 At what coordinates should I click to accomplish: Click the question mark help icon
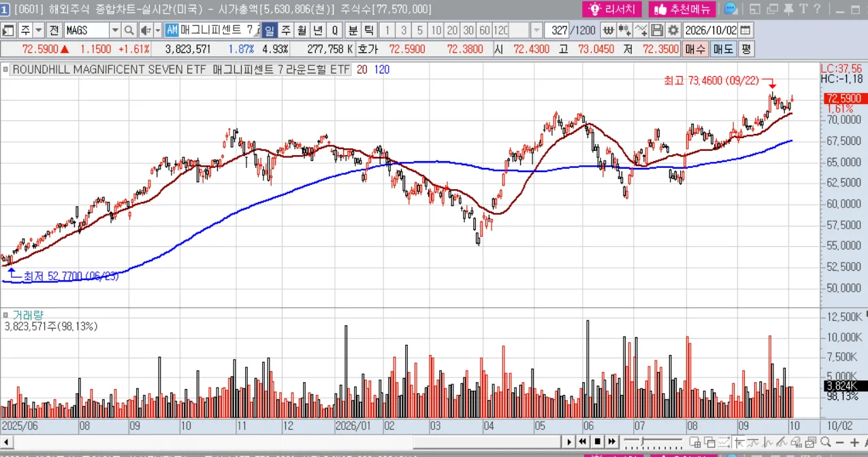click(x=817, y=9)
